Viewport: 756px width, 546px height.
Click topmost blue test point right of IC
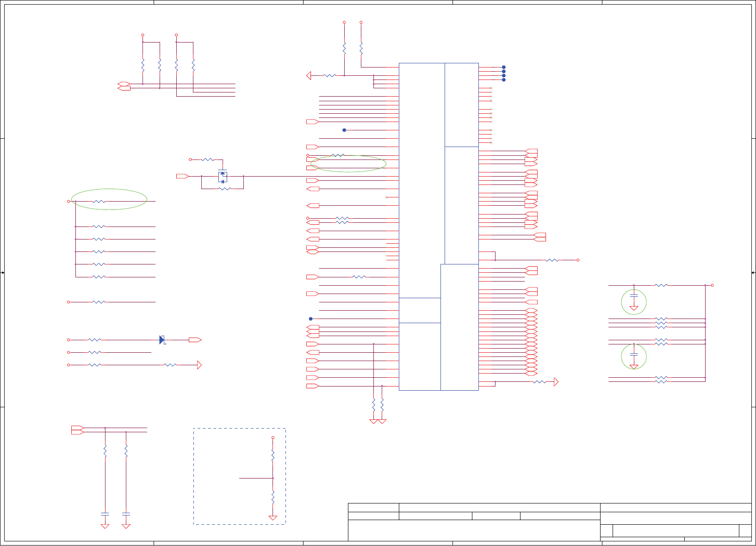(504, 67)
